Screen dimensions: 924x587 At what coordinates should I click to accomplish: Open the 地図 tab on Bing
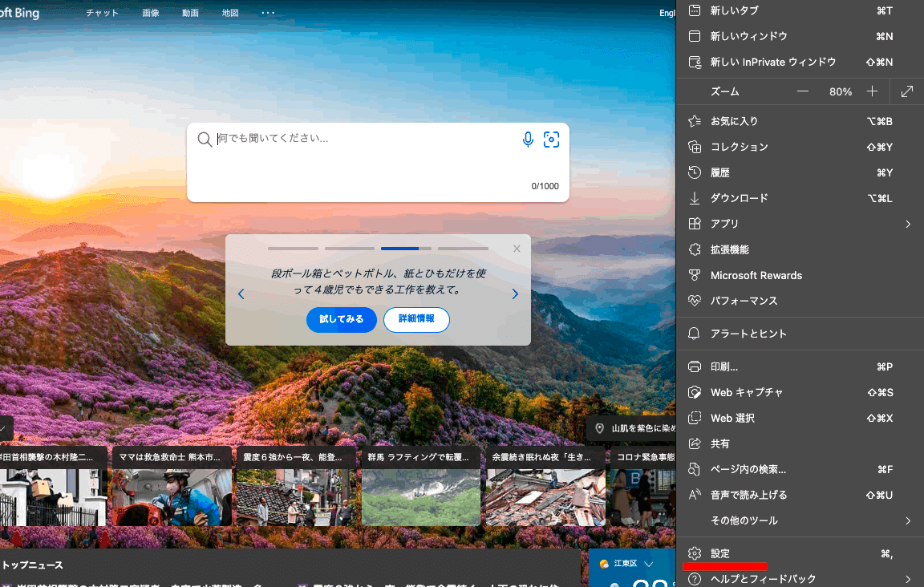point(230,12)
